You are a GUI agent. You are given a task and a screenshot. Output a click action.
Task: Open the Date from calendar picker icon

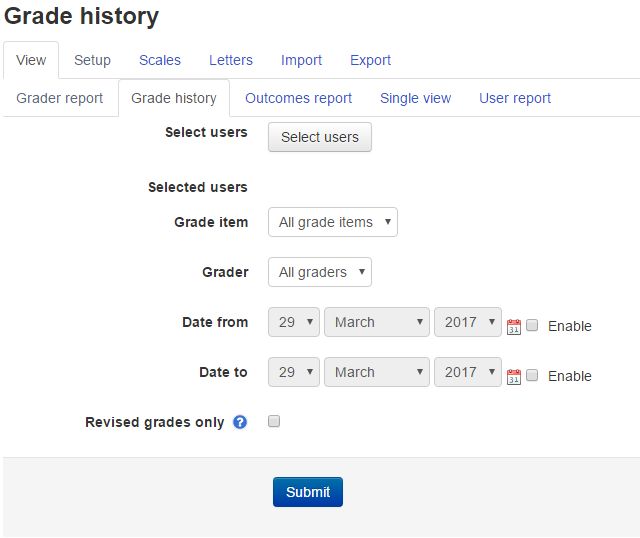tap(513, 327)
